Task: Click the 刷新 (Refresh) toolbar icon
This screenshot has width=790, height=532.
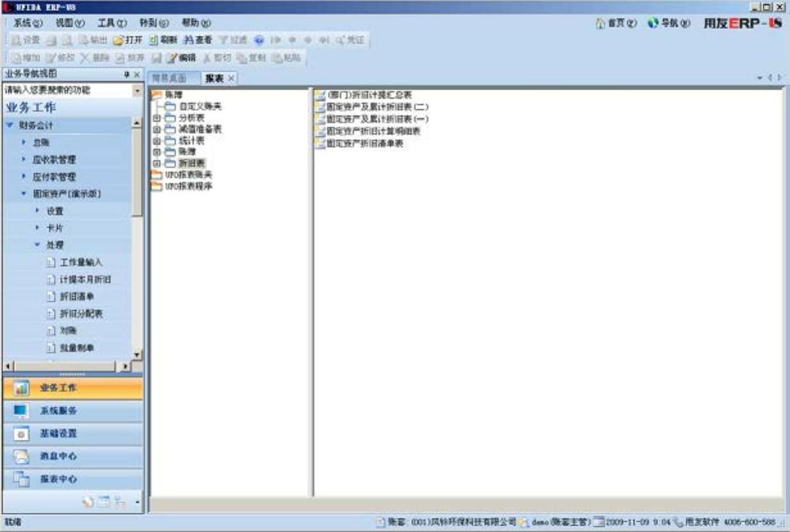Action: [154, 40]
